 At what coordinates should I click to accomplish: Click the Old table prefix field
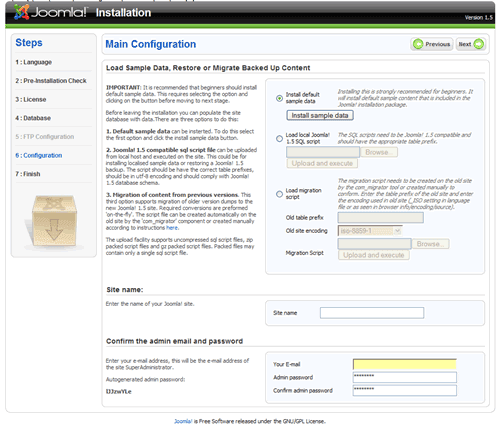click(x=381, y=218)
